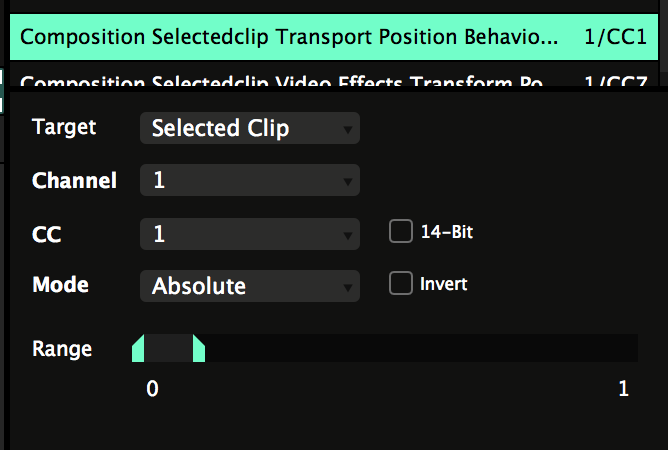
Task: Click the Mode label
Action: pos(60,285)
